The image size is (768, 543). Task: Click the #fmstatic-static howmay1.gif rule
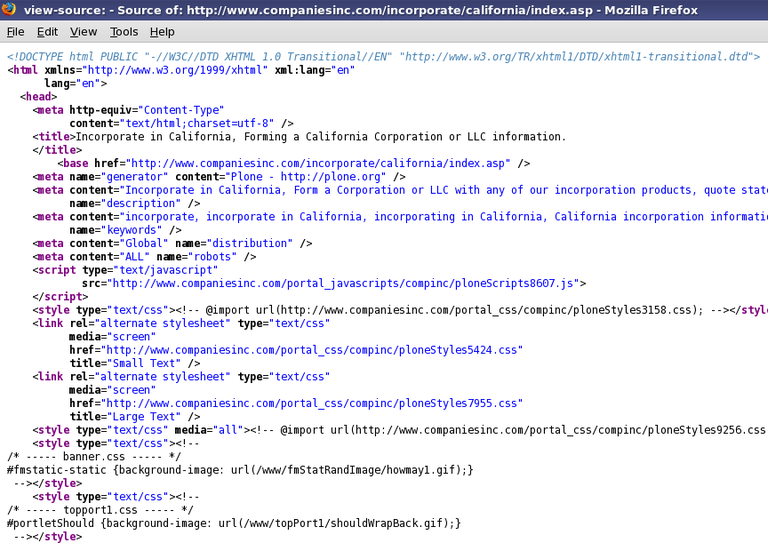click(x=240, y=470)
